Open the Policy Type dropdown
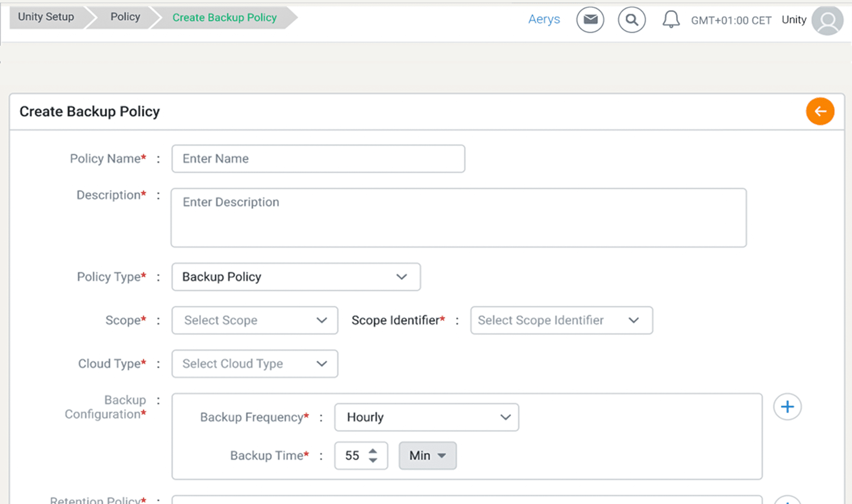Screen dimensions: 852x504 [x=296, y=277]
